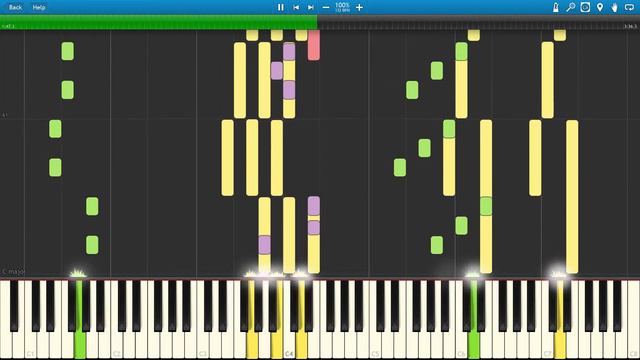The width and height of the screenshot is (640, 360).
Task: Click the white key labeled C2
Action: (x=117, y=320)
